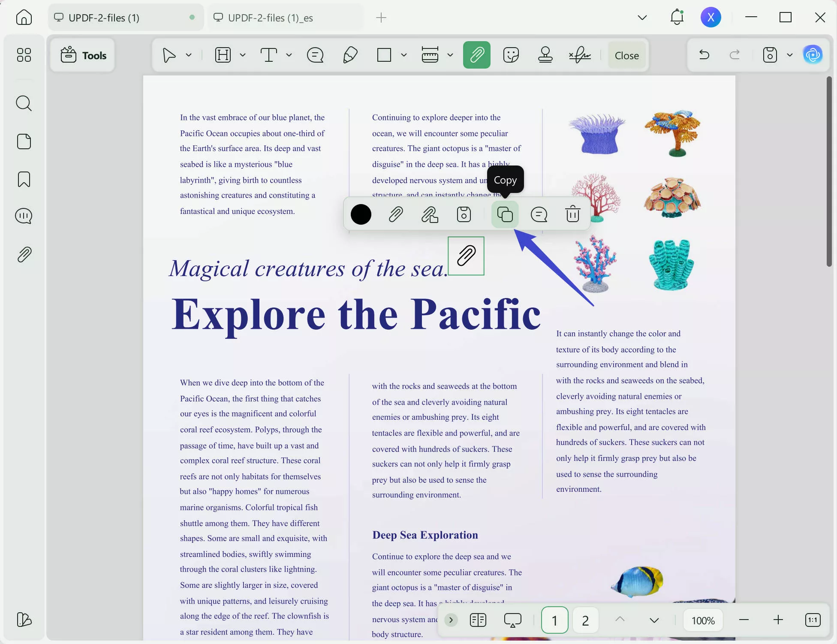Switch to the UPDF-2-files (1)_es tab

[x=271, y=18]
